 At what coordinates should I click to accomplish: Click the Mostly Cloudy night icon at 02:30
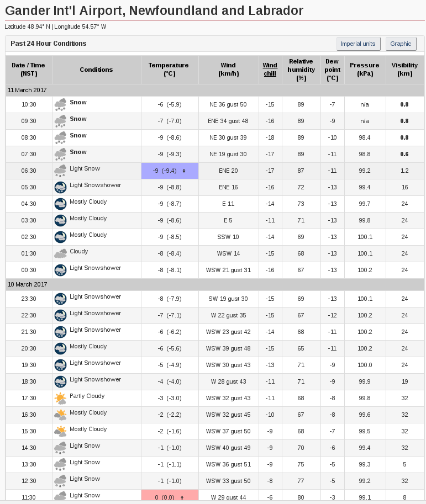click(x=60, y=237)
